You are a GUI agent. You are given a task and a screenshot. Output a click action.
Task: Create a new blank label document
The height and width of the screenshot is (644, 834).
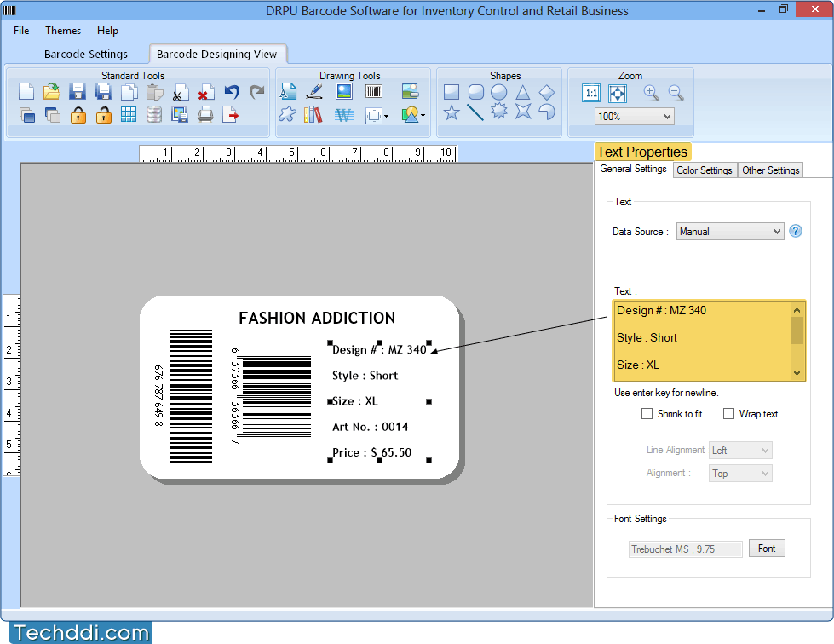[26, 92]
